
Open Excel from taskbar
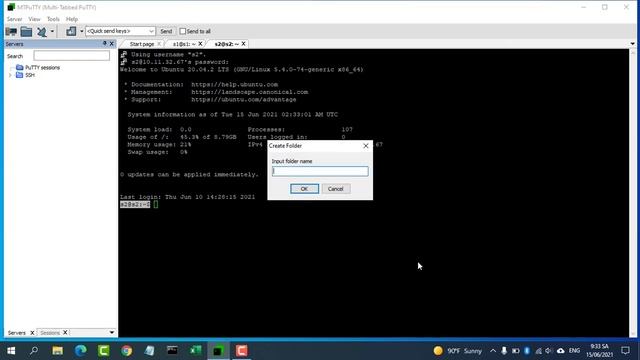[196, 351]
